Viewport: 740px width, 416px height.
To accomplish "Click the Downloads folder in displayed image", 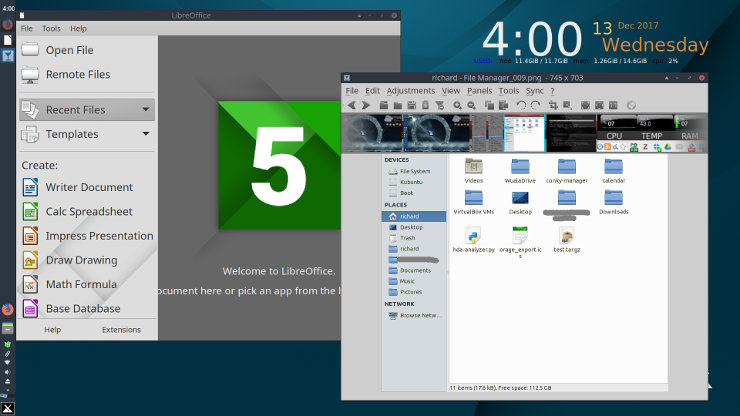I will 614,202.
